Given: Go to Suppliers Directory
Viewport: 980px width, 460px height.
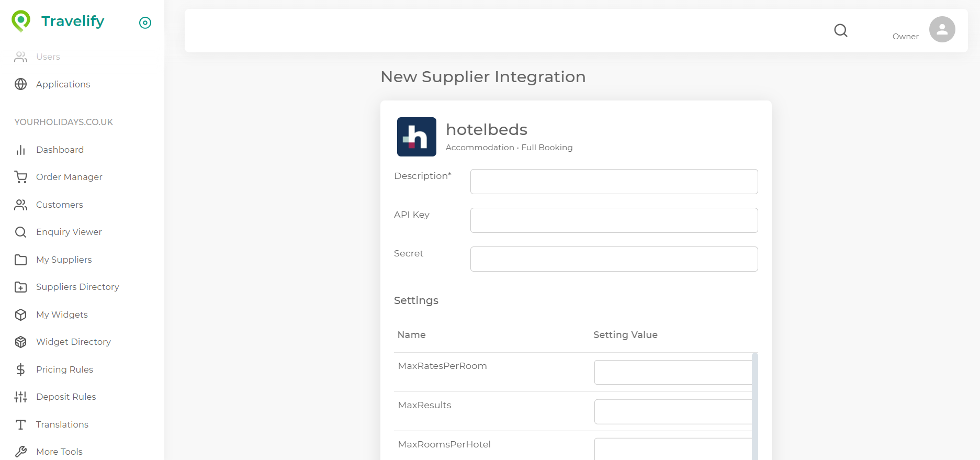Looking at the screenshot, I should tap(77, 287).
